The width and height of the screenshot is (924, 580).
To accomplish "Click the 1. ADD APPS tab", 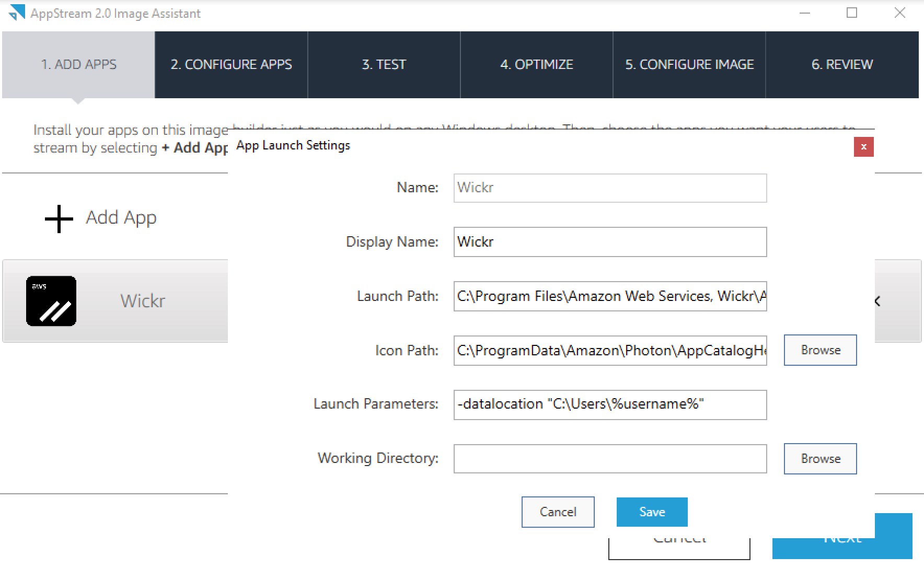I will pos(78,64).
